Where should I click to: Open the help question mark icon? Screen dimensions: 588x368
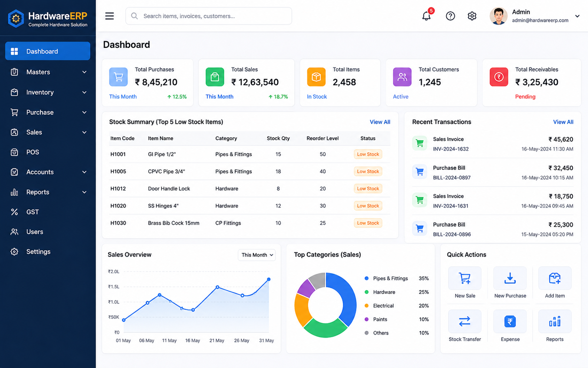[450, 16]
